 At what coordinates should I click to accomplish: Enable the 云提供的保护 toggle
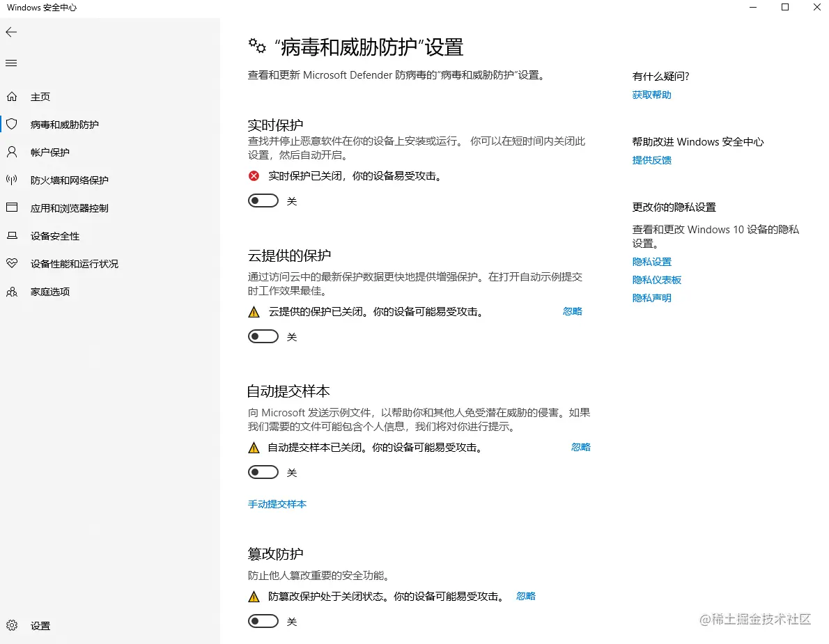(x=263, y=336)
